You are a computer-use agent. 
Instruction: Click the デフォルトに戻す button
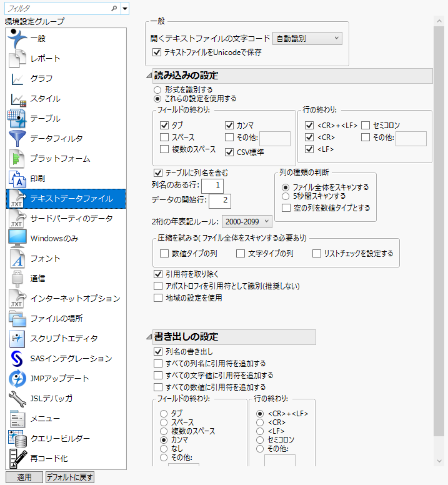pyautogui.click(x=69, y=477)
